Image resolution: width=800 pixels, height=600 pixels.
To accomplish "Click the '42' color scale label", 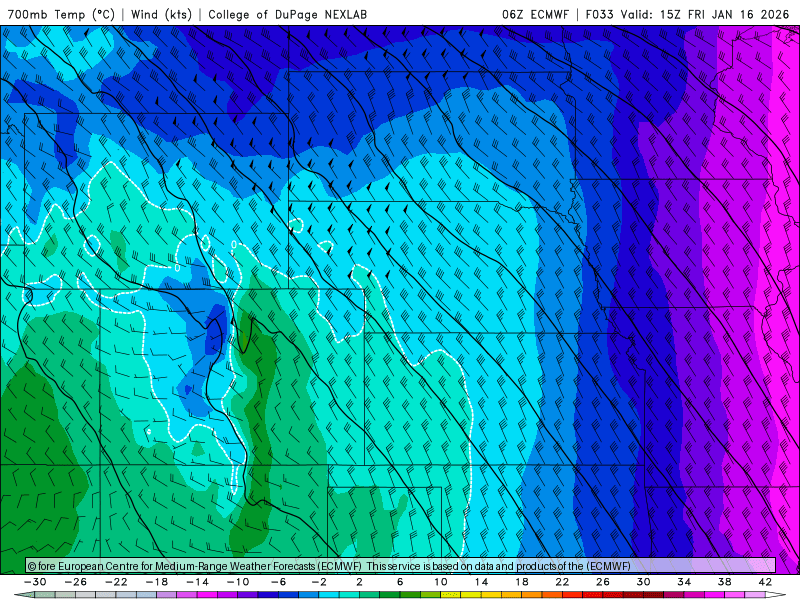I will [765, 582].
